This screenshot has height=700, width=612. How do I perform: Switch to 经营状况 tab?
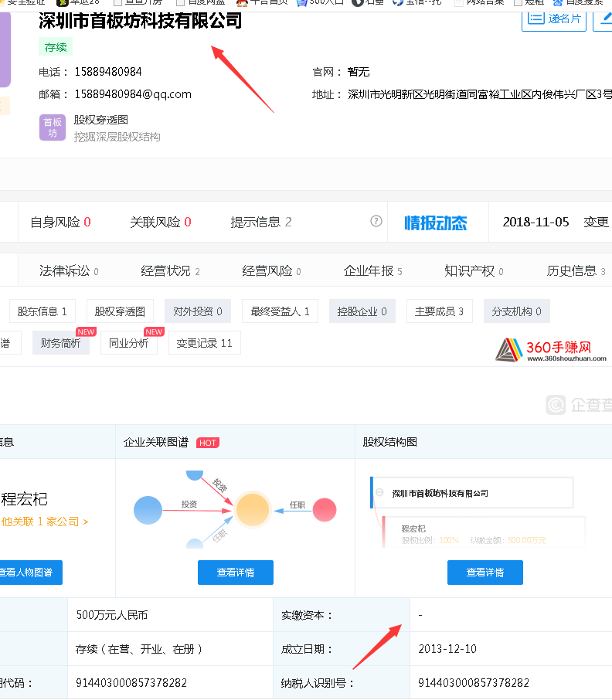pyautogui.click(x=170, y=270)
